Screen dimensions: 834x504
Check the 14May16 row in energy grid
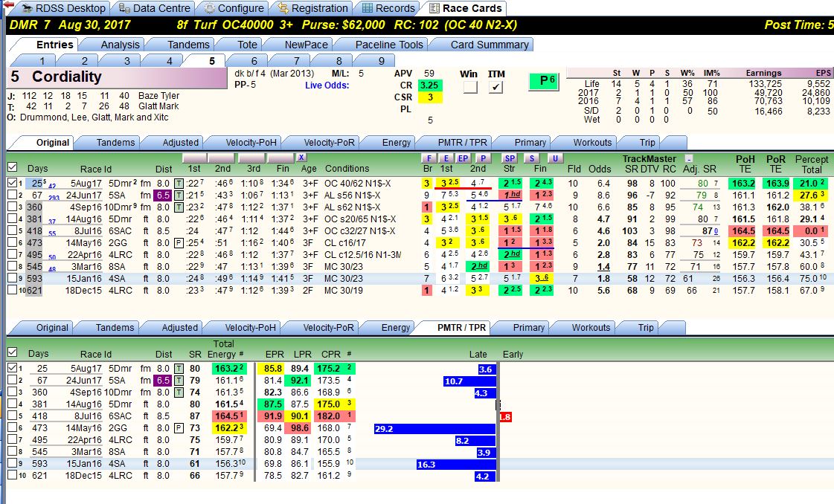[12, 427]
